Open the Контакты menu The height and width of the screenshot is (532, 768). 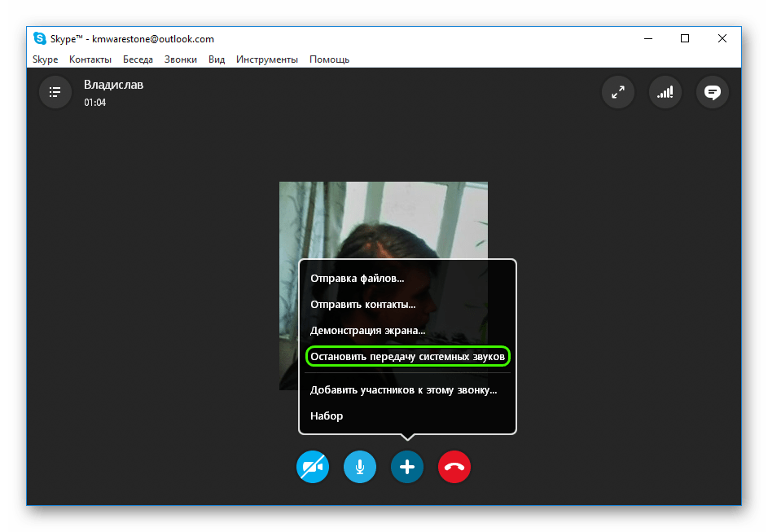[90, 59]
